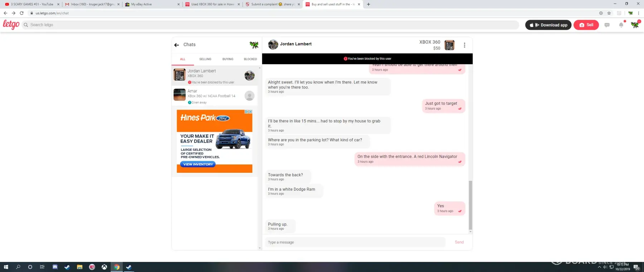Click the letgo logo
The image size is (644, 272).
[11, 24]
